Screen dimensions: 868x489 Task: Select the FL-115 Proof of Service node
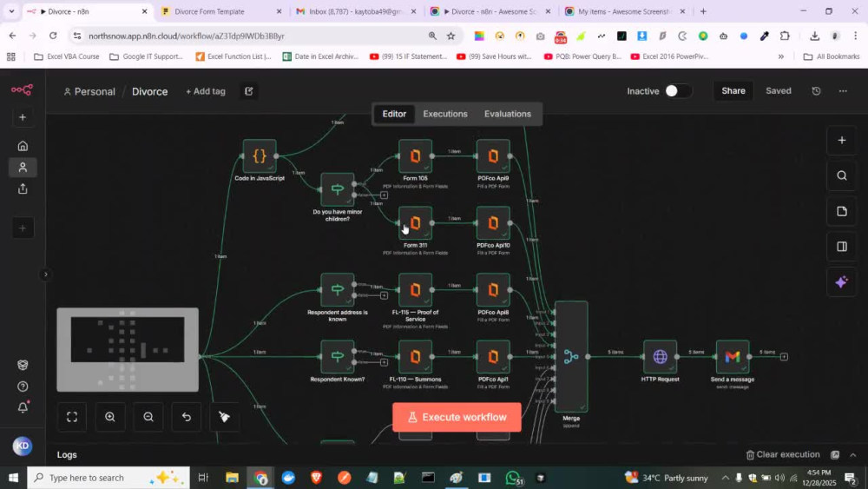click(x=415, y=289)
